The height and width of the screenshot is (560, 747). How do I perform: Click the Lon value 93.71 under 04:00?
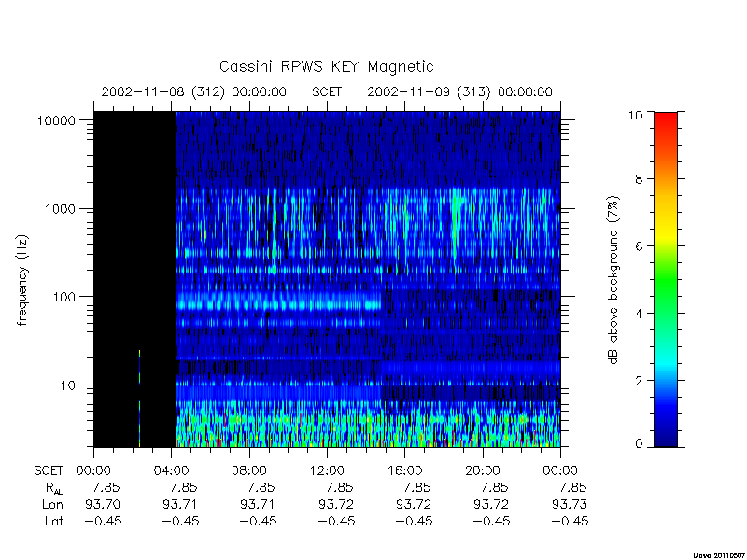pos(180,504)
